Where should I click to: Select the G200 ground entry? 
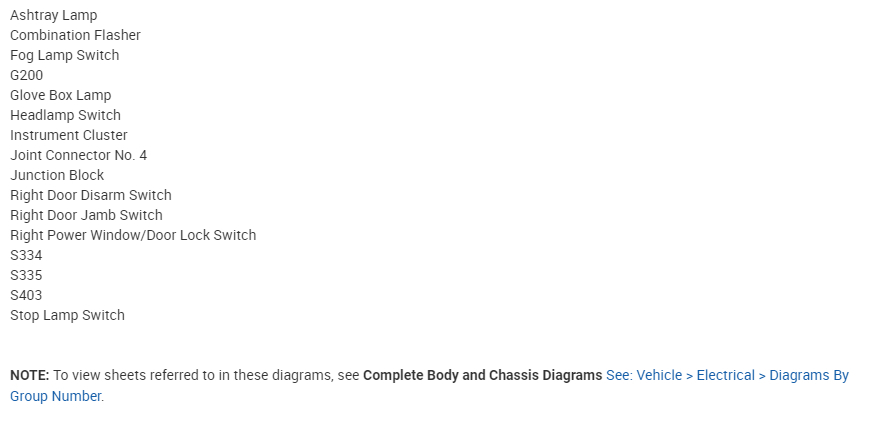coord(27,76)
